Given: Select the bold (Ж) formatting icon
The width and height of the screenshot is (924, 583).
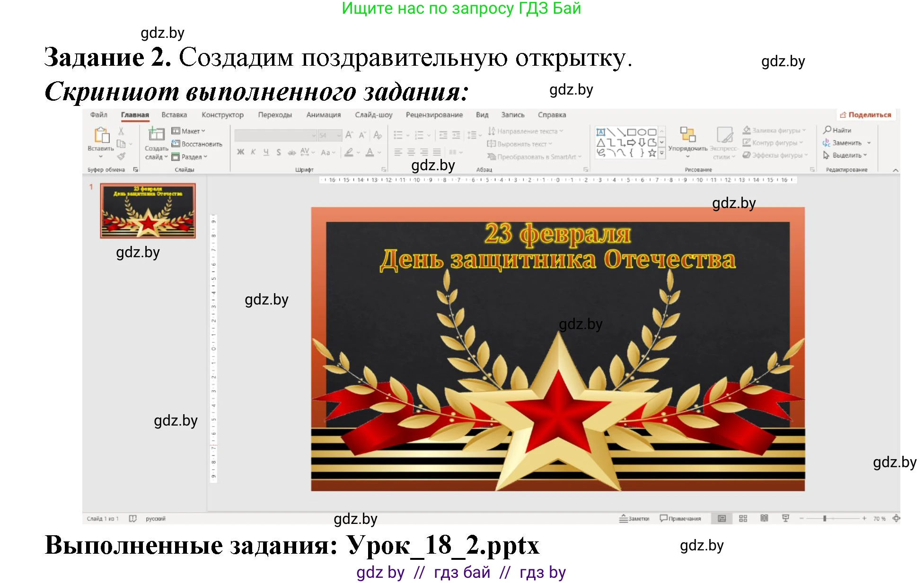Looking at the screenshot, I should tap(240, 153).
